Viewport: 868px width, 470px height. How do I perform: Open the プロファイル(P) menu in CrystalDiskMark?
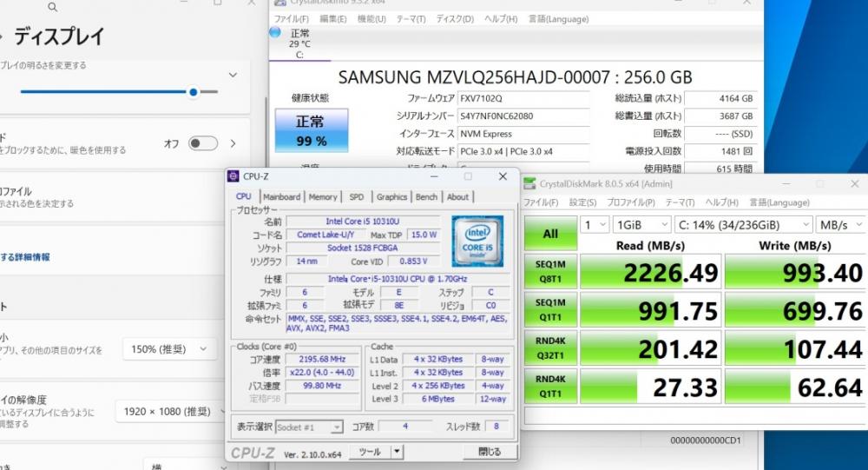click(x=630, y=202)
